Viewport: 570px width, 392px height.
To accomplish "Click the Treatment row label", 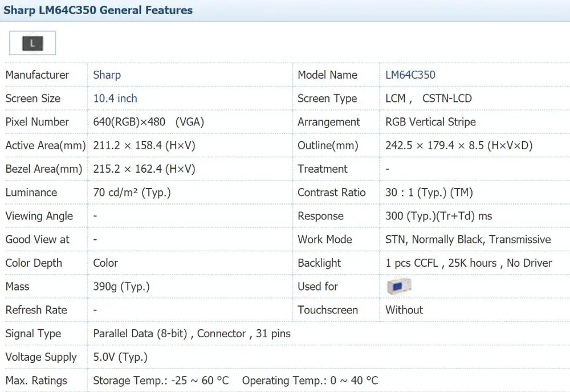I will pyautogui.click(x=323, y=169).
